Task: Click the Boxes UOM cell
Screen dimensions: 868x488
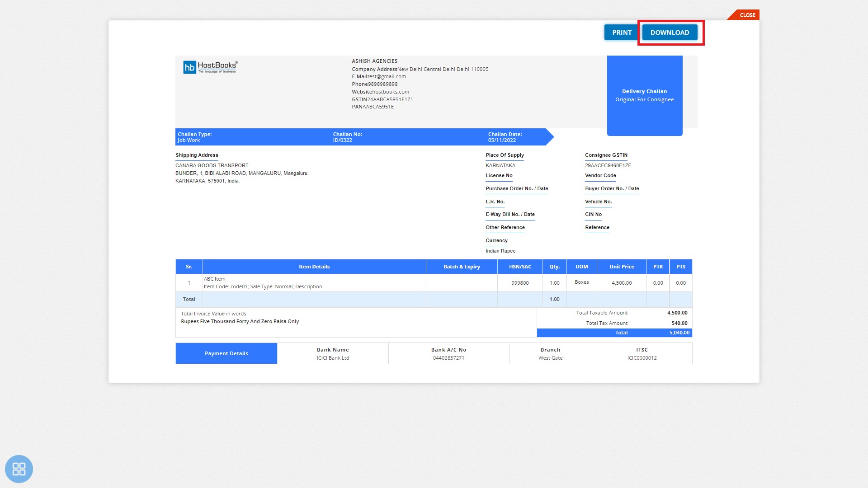Action: click(x=582, y=282)
